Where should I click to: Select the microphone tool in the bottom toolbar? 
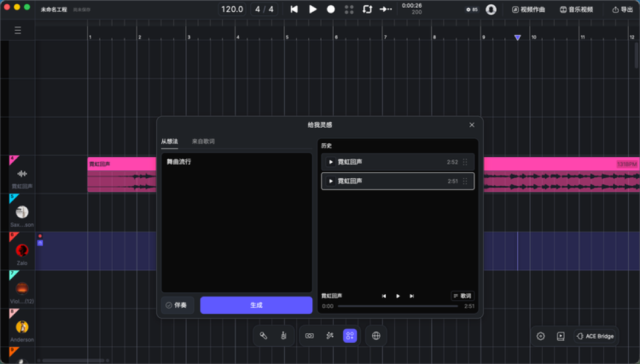[264, 336]
